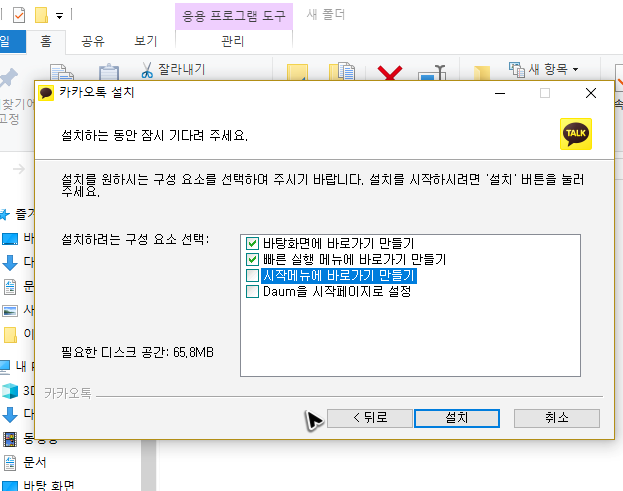Image resolution: width=623 pixels, height=491 pixels.
Task: Click the rename icon in Explorer ribbon
Action: (432, 73)
